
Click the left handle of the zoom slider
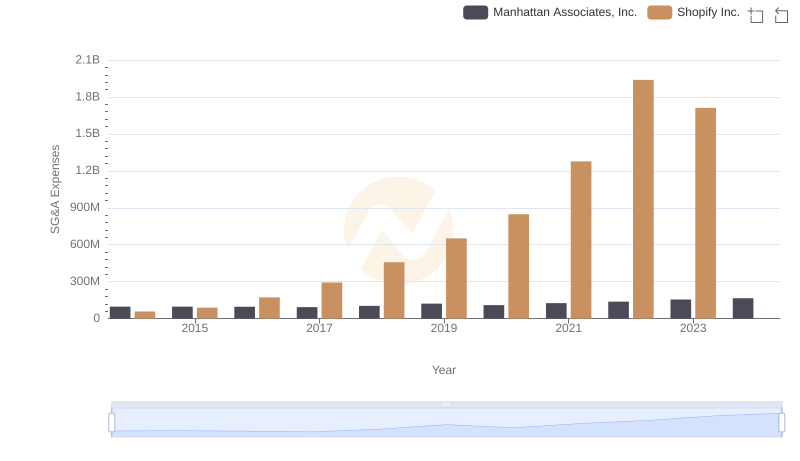112,422
